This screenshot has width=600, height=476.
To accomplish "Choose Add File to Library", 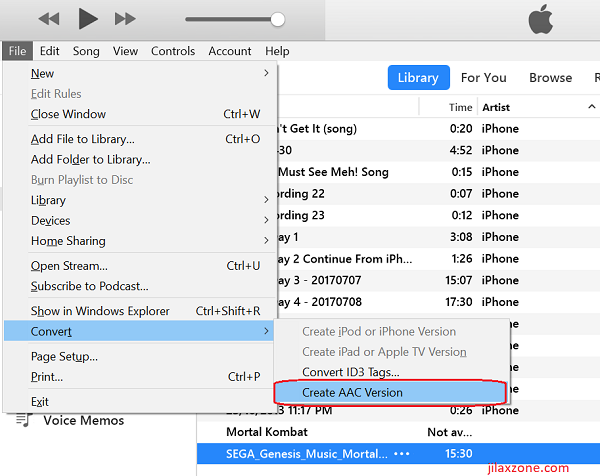I will coord(140,139).
